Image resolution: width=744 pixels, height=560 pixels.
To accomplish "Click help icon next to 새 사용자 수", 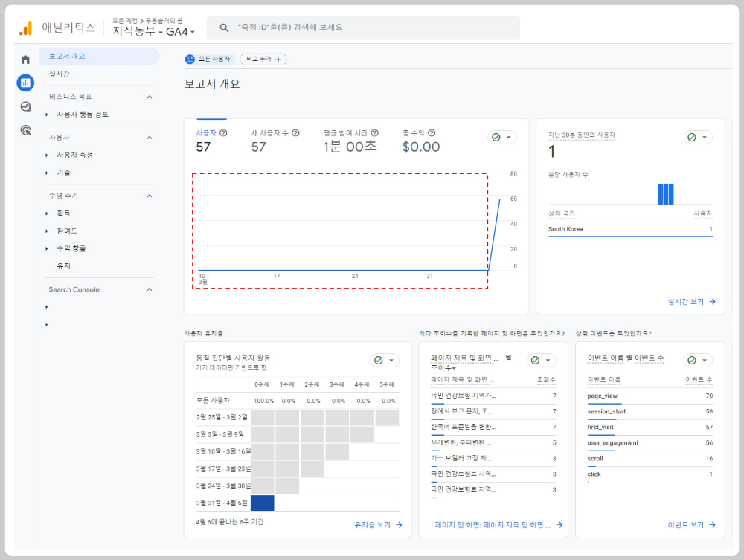I will click(295, 133).
